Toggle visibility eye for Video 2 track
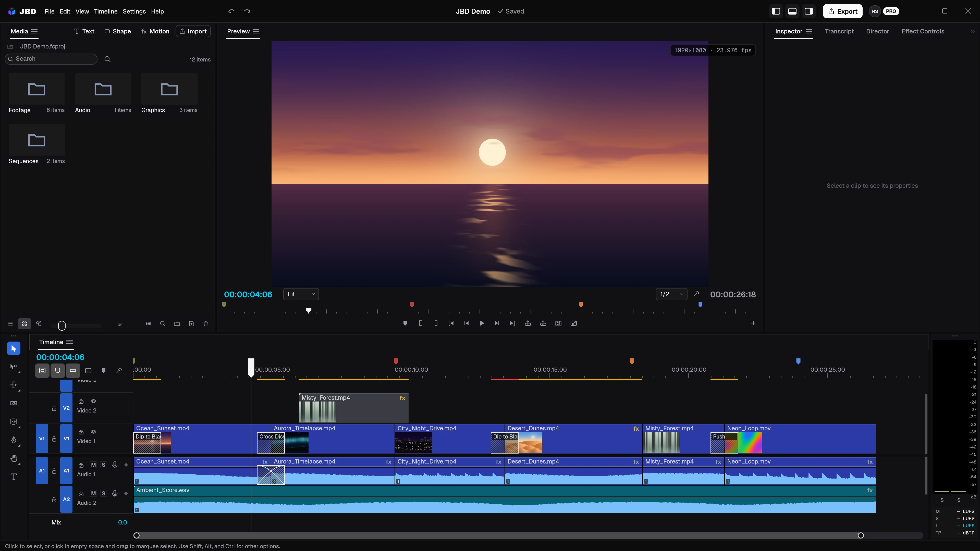Screen dimensions: 980x551 click(x=93, y=401)
